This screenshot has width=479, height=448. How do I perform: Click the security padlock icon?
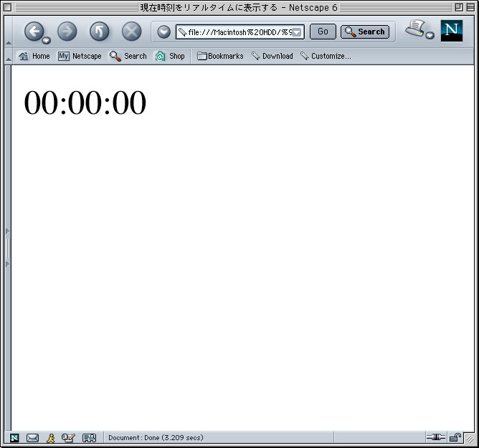455,438
